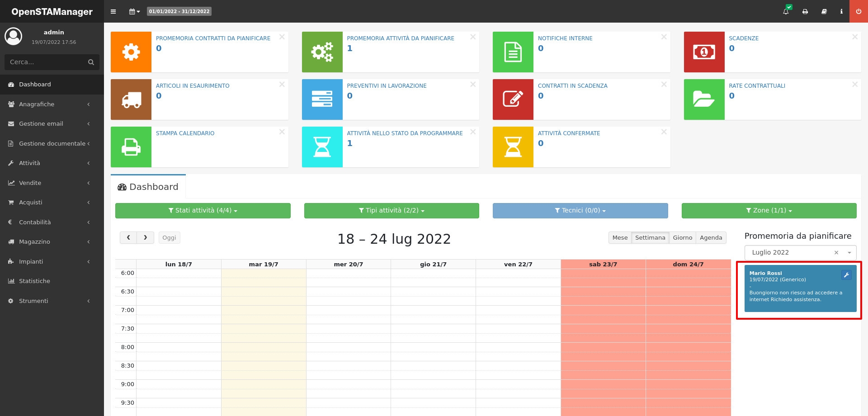The image size is (868, 416).
Task: Switch calendar to Giorno view
Action: [682, 238]
